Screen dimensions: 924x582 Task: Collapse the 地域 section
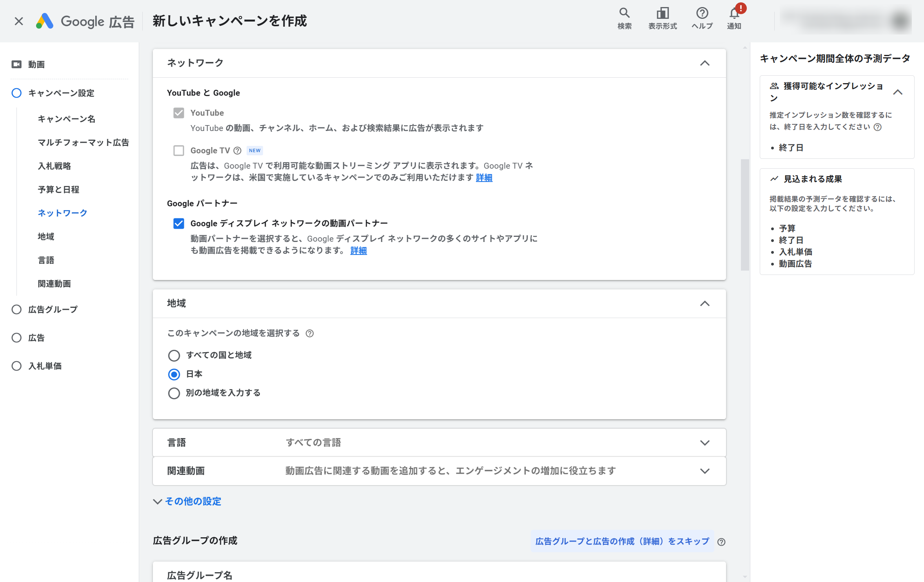(x=705, y=304)
